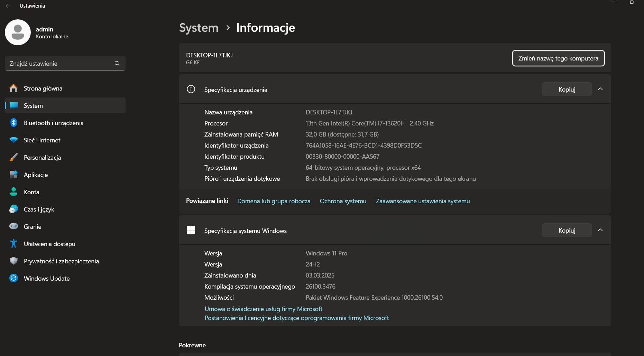Click the Personalizacja paintbrush icon
644x356 pixels.
[13, 157]
